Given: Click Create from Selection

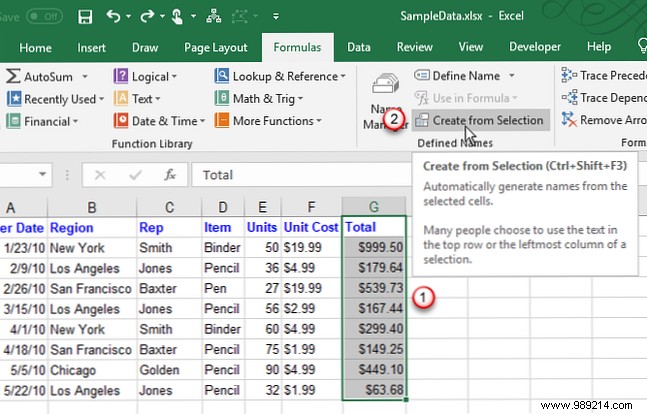Looking at the screenshot, I should (x=481, y=120).
